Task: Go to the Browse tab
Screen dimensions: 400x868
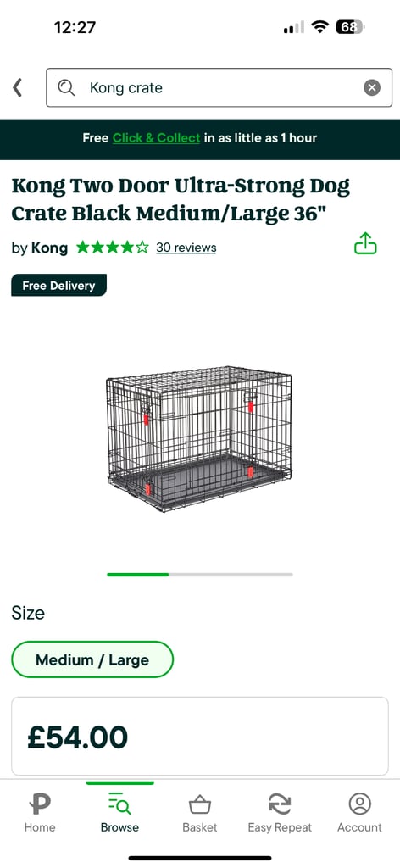Action: (119, 812)
